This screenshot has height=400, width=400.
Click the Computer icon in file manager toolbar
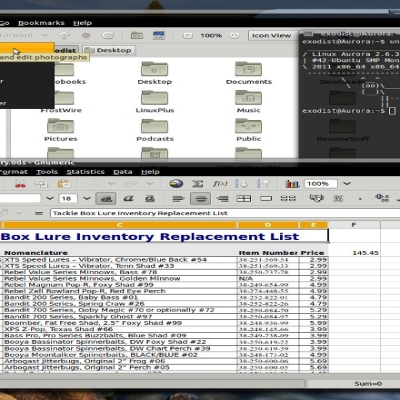click(159, 35)
